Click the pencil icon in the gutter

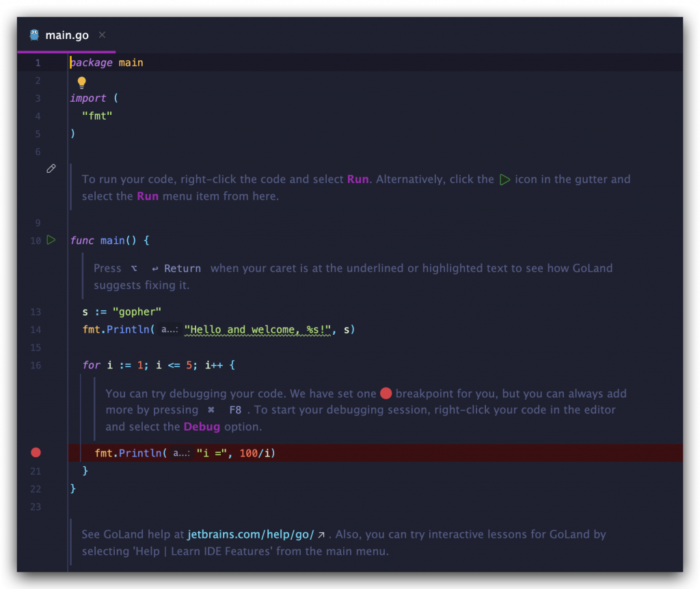pyautogui.click(x=51, y=169)
